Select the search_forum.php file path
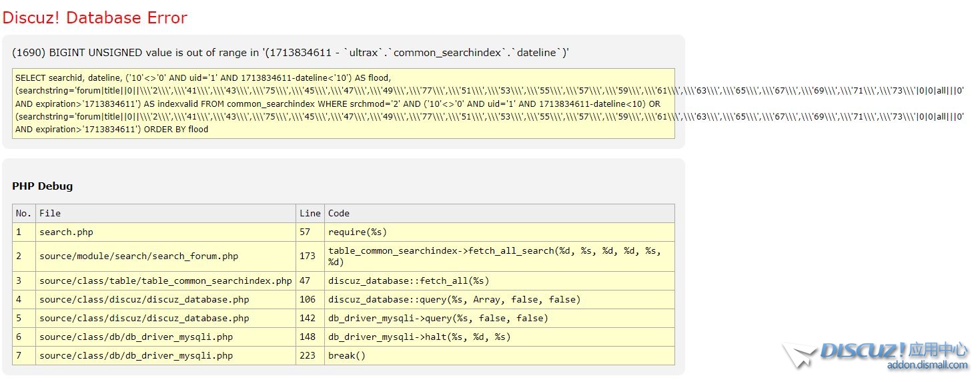This screenshot has height=382, width=980. [x=138, y=256]
